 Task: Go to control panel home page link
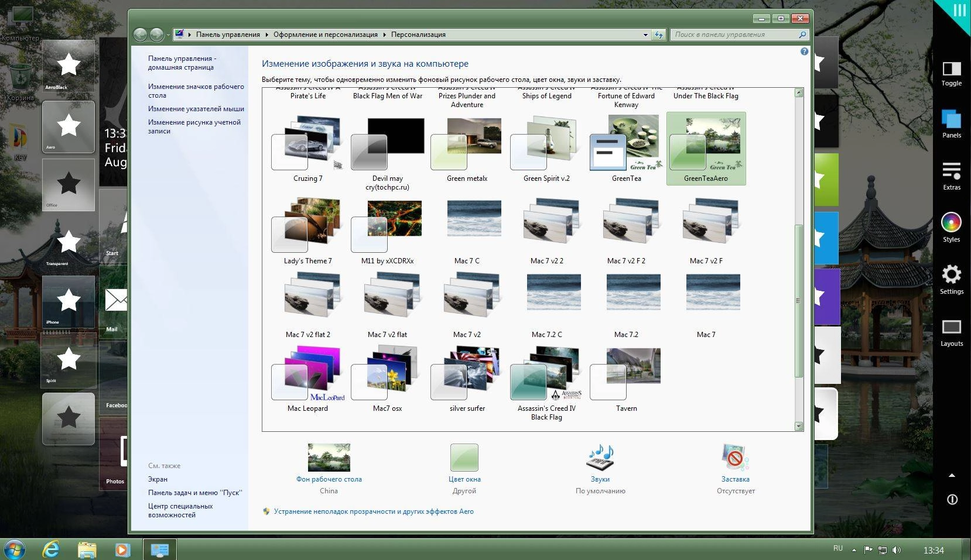pos(182,63)
